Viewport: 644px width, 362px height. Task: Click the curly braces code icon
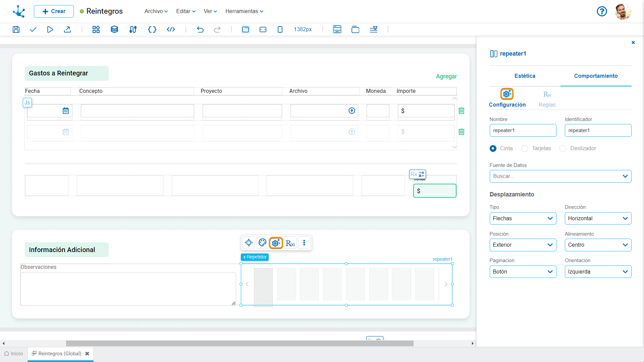pyautogui.click(x=152, y=29)
